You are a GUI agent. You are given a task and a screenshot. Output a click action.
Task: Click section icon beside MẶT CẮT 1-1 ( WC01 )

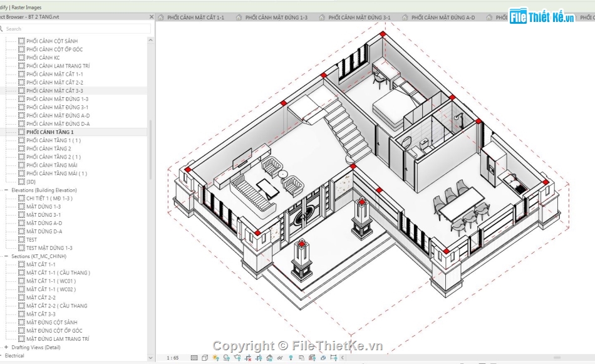22,281
